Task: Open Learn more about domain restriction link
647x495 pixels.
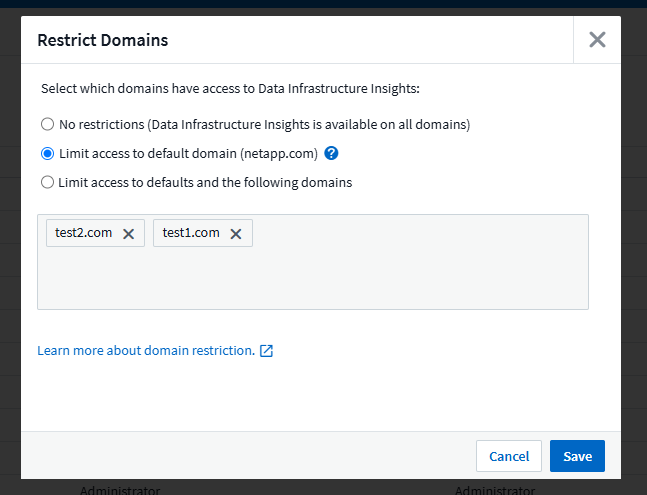Action: point(145,351)
